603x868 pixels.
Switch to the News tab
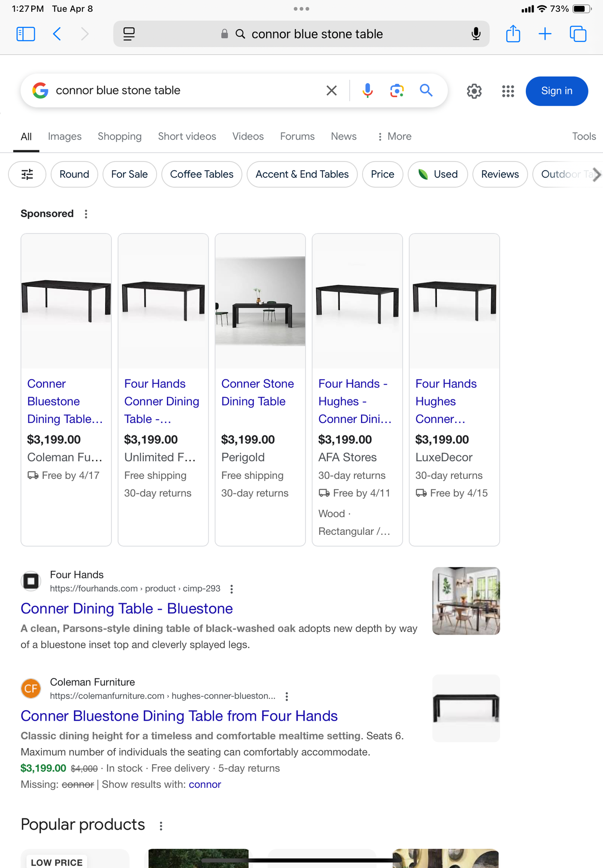[344, 137]
